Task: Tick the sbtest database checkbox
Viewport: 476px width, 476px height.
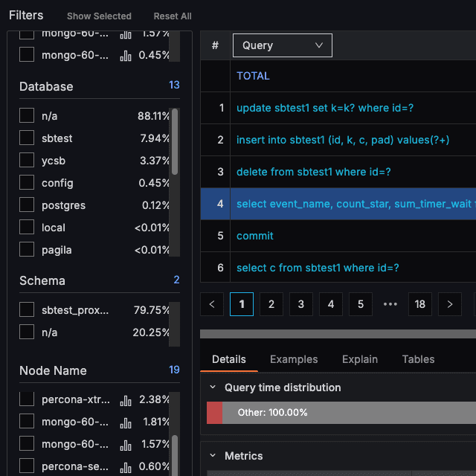Action: 27,138
